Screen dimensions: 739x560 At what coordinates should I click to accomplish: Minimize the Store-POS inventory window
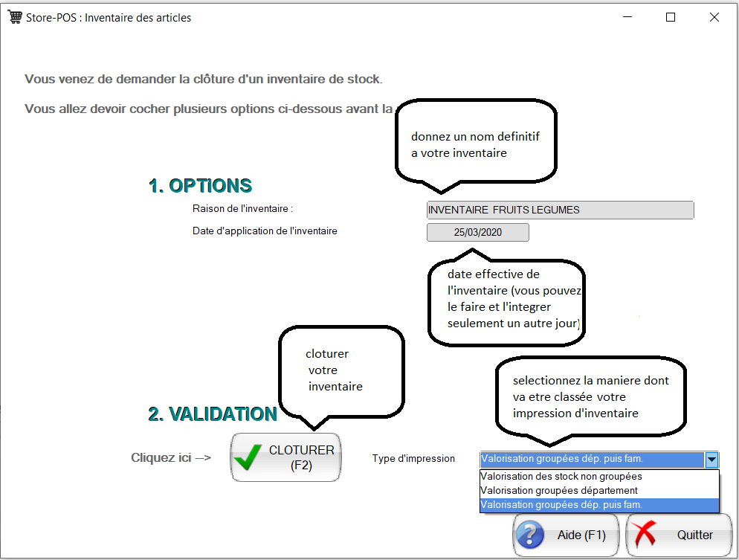(x=626, y=17)
